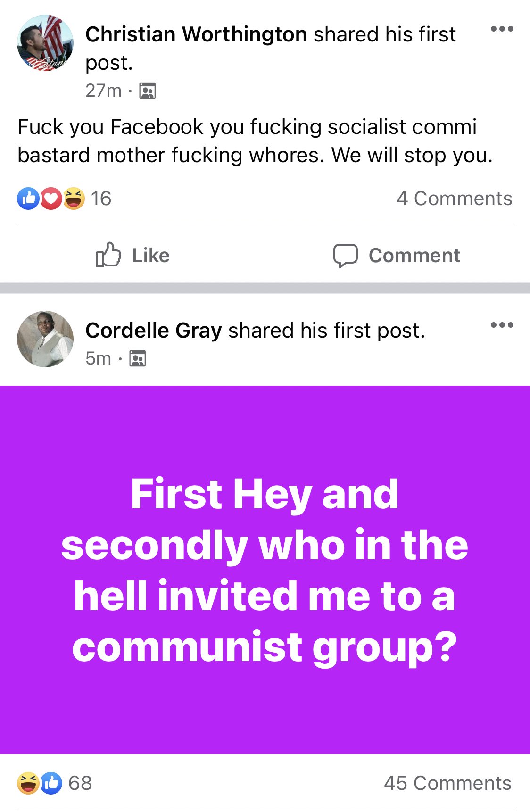Screen dimensions: 530x812
Task: Tap the laughing reaction icon beside 68
Action: [28, 783]
